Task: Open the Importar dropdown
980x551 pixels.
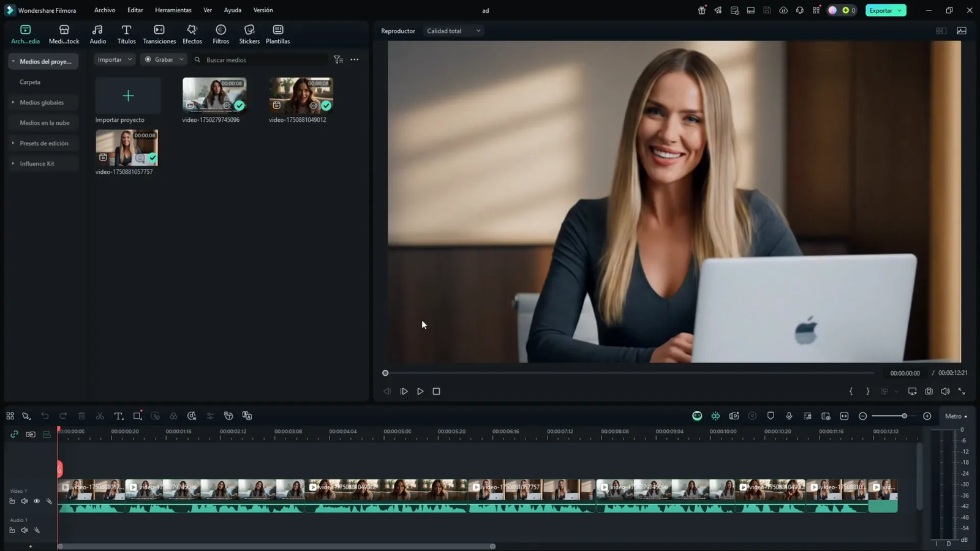Action: pos(114,59)
